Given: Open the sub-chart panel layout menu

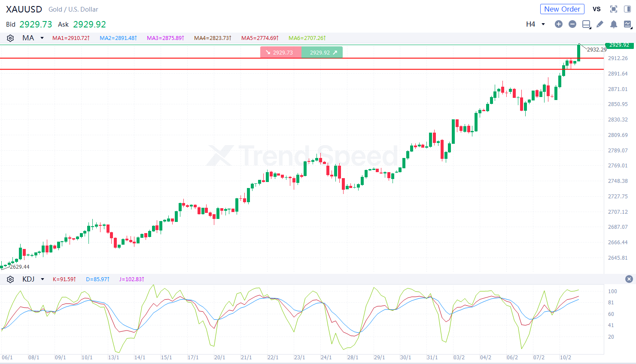Looking at the screenshot, I should point(586,24).
